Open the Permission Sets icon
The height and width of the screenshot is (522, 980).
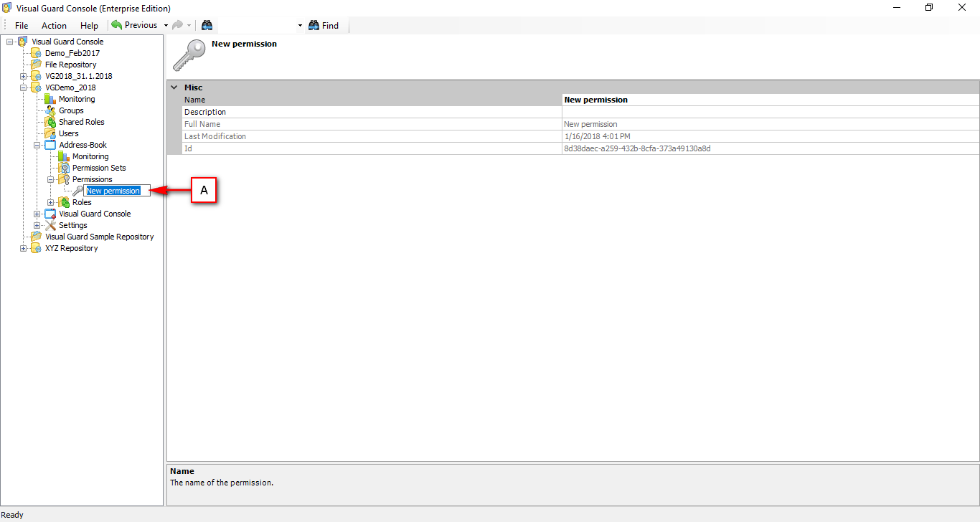62,167
